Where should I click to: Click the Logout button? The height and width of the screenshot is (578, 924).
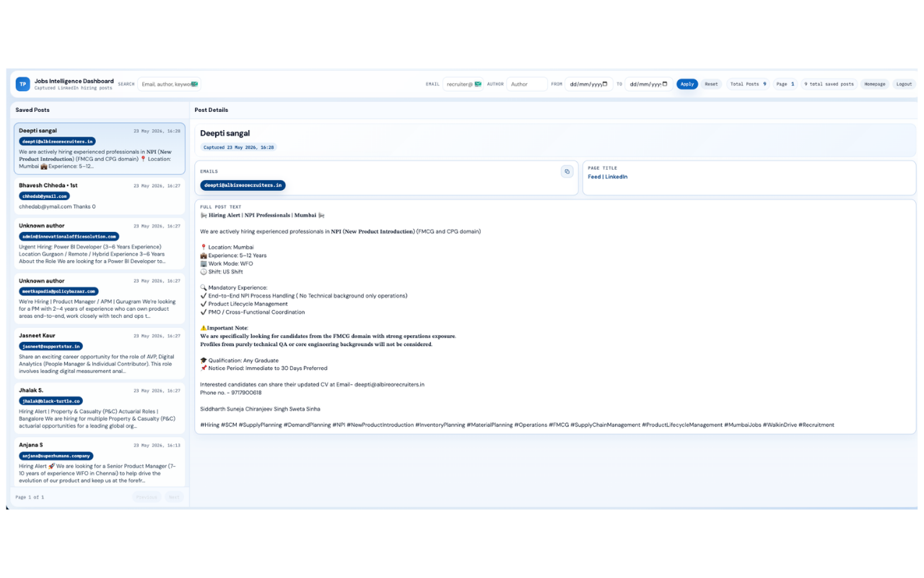[904, 84]
